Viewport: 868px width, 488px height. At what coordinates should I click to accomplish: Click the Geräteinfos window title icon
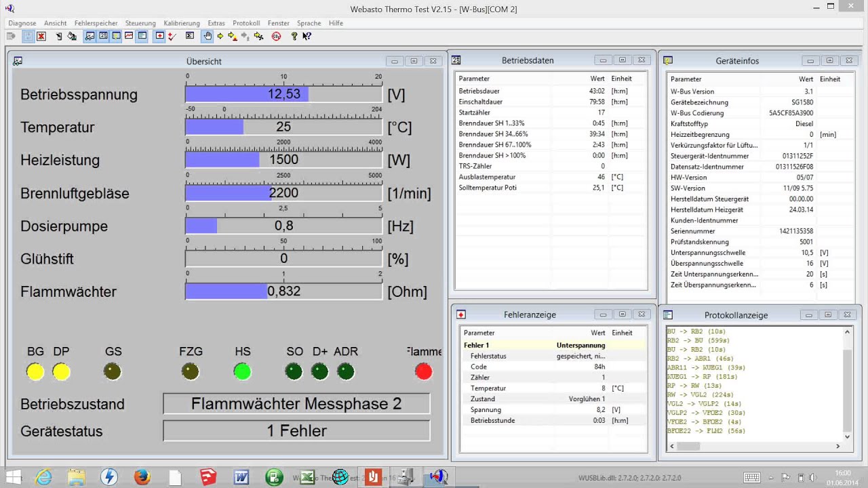click(x=668, y=61)
